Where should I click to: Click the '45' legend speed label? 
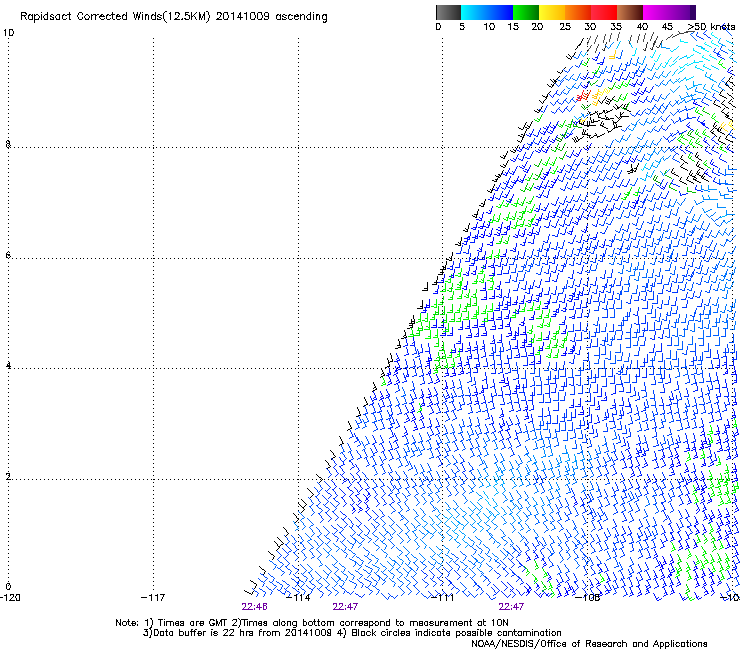click(667, 27)
